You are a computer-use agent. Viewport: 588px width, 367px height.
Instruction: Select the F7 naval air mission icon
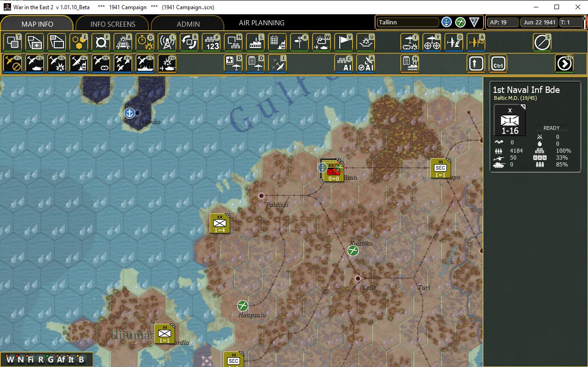pyautogui.click(x=145, y=63)
